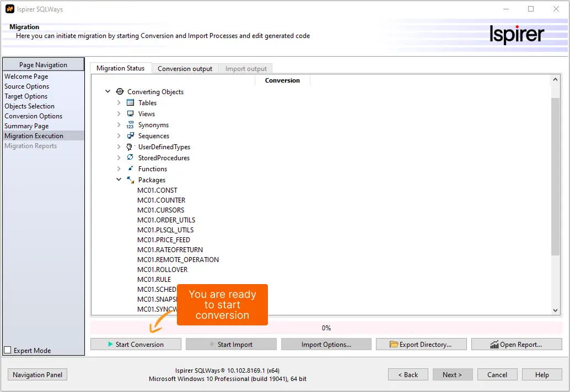
Task: Click the Synonyms 123 icon
Action: coord(130,125)
